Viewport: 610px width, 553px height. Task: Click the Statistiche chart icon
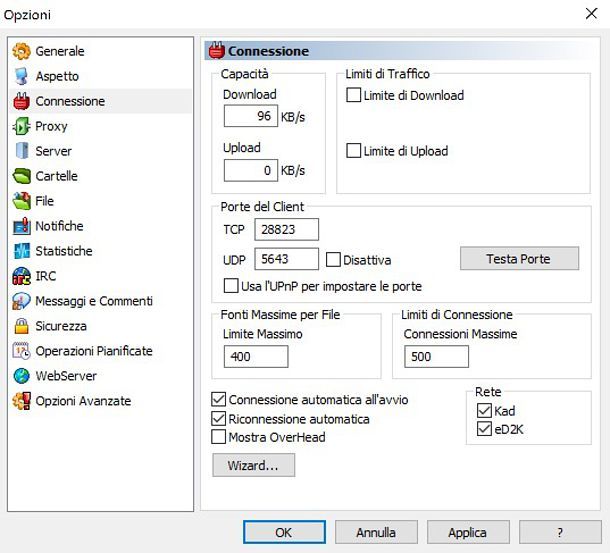pyautogui.click(x=21, y=251)
